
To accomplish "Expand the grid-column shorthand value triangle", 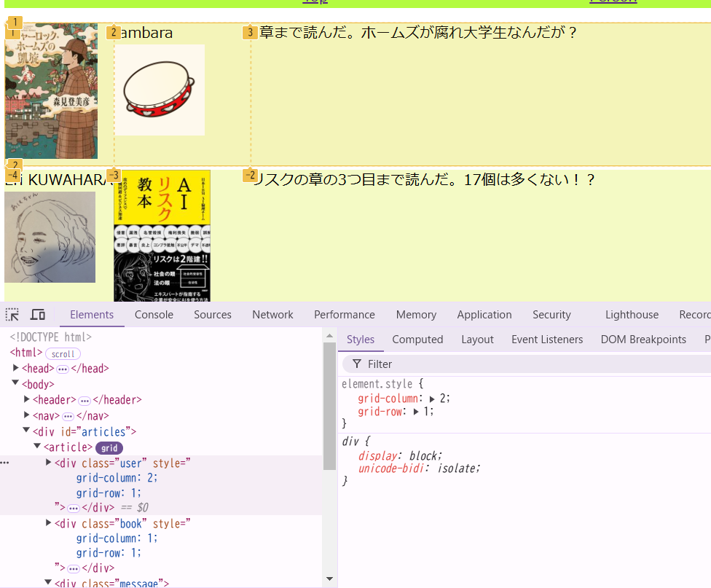I will click(432, 399).
